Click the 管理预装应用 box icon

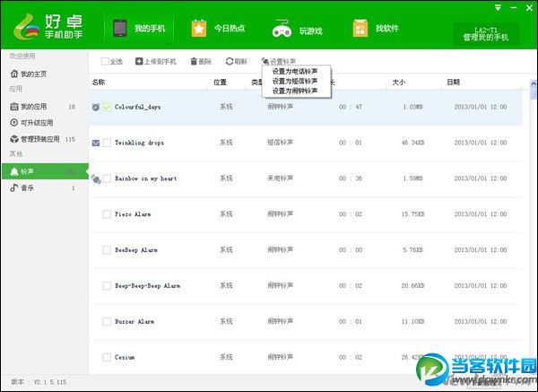click(14, 139)
